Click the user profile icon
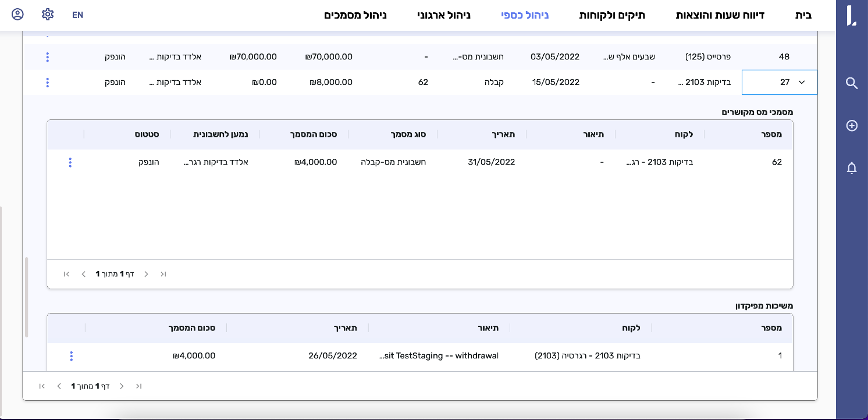This screenshot has height=420, width=868. click(17, 15)
